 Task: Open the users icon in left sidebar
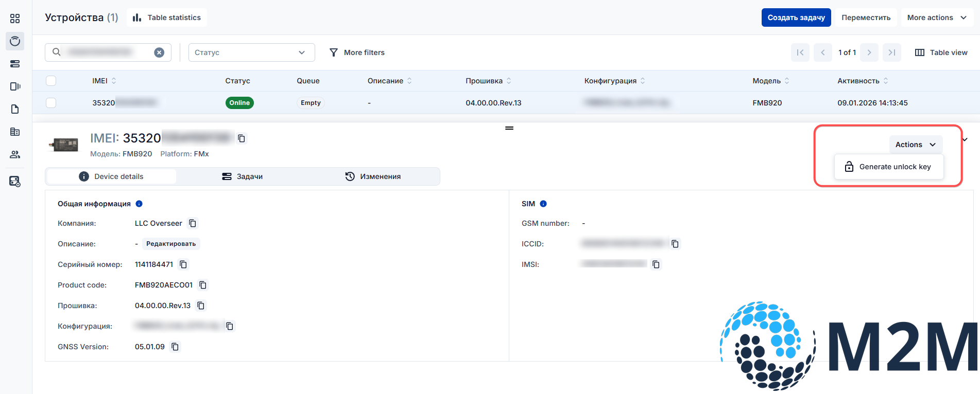point(15,154)
